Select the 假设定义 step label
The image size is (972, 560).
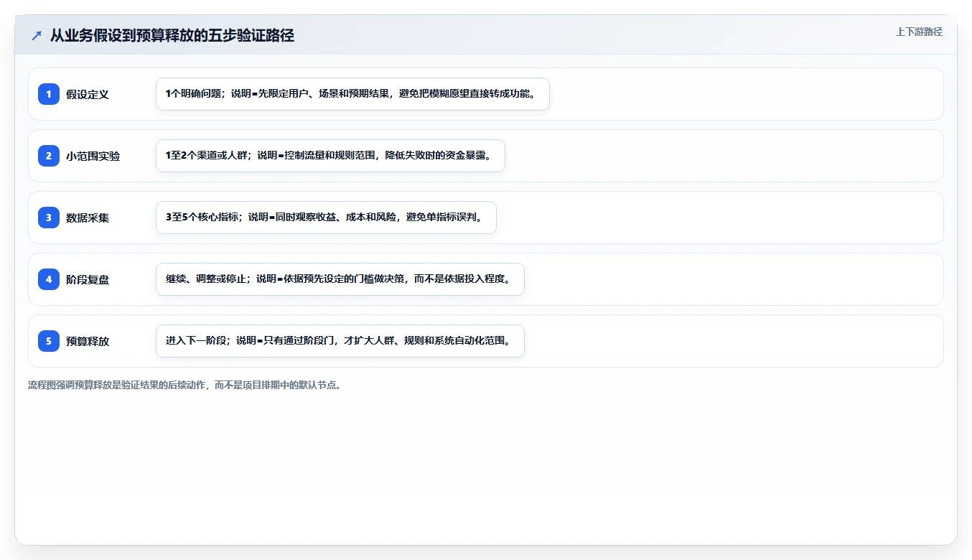(88, 94)
